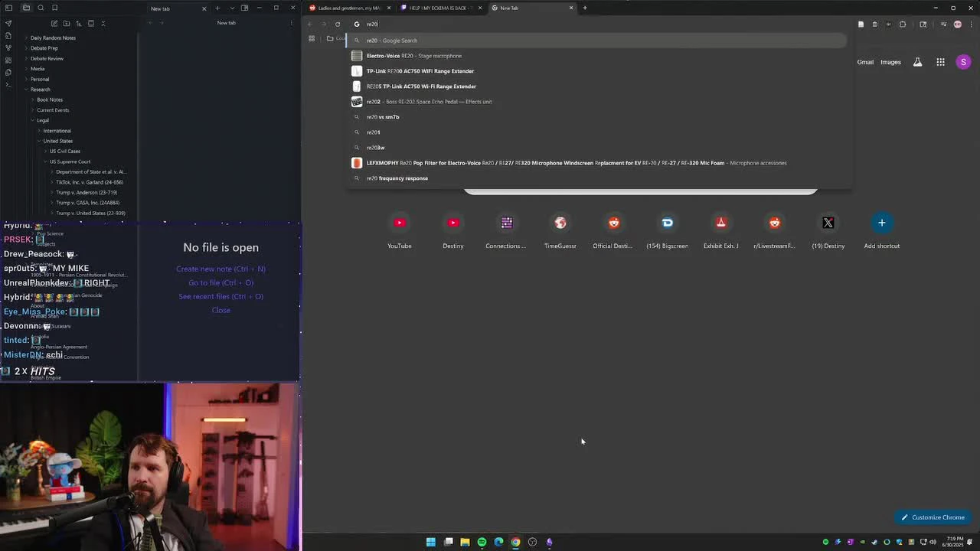Image resolution: width=980 pixels, height=551 pixels.
Task: Reload page in Chrome
Action: click(x=338, y=24)
